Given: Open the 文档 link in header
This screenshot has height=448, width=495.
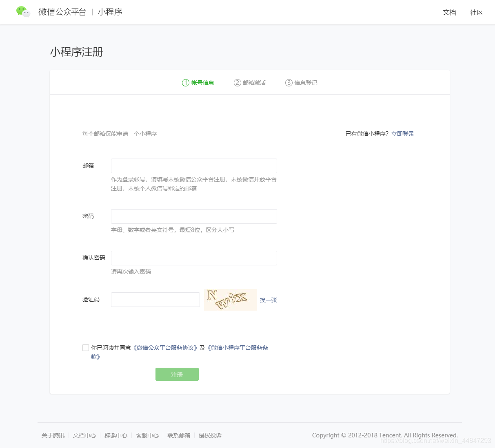Looking at the screenshot, I should click(x=449, y=12).
